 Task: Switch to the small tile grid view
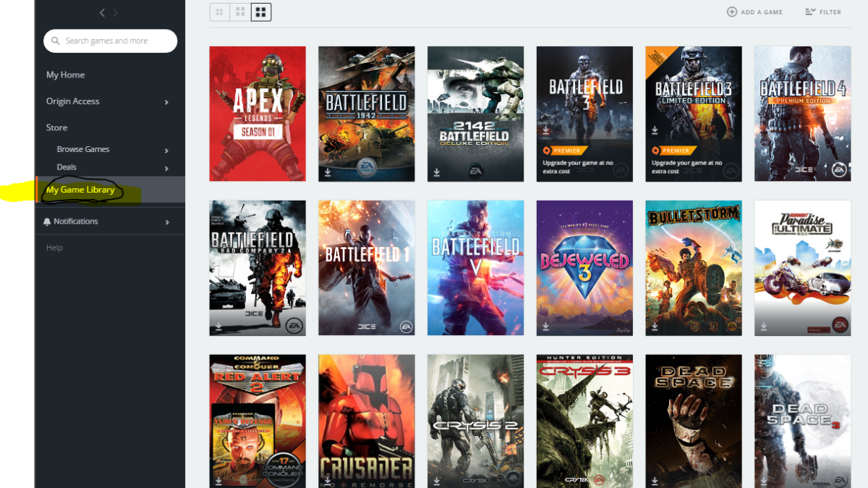click(220, 12)
